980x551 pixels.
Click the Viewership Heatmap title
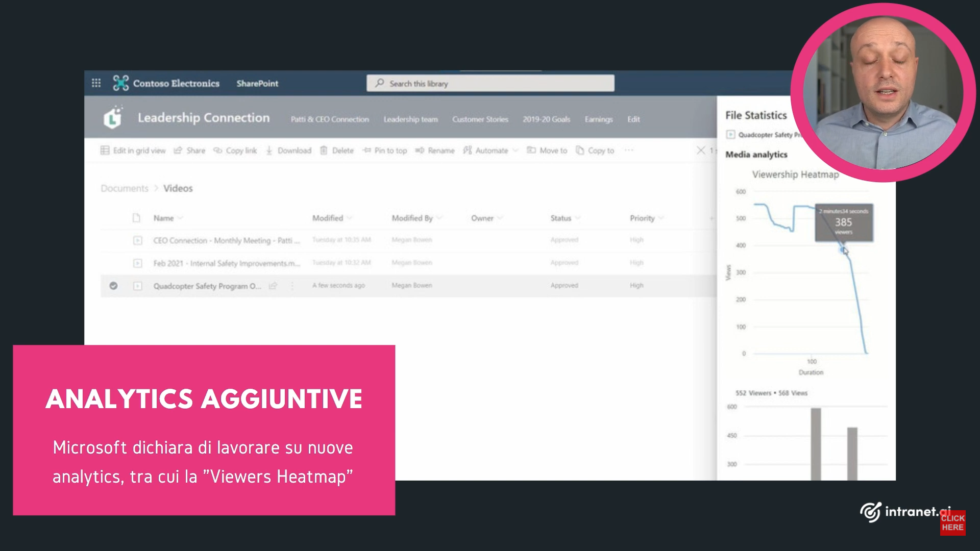coord(795,174)
